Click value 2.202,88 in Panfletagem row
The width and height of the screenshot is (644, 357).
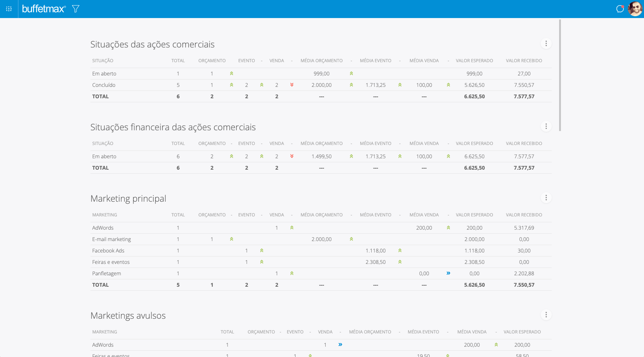524,273
